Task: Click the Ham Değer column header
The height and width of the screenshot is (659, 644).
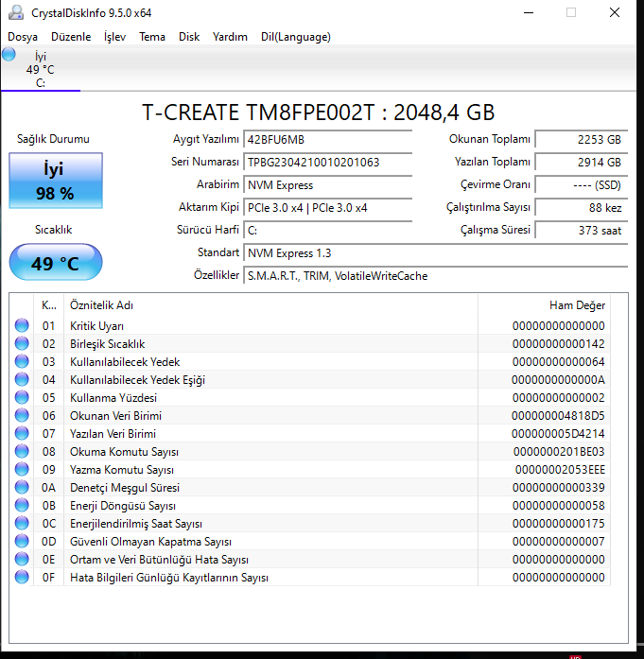Action: (x=545, y=305)
